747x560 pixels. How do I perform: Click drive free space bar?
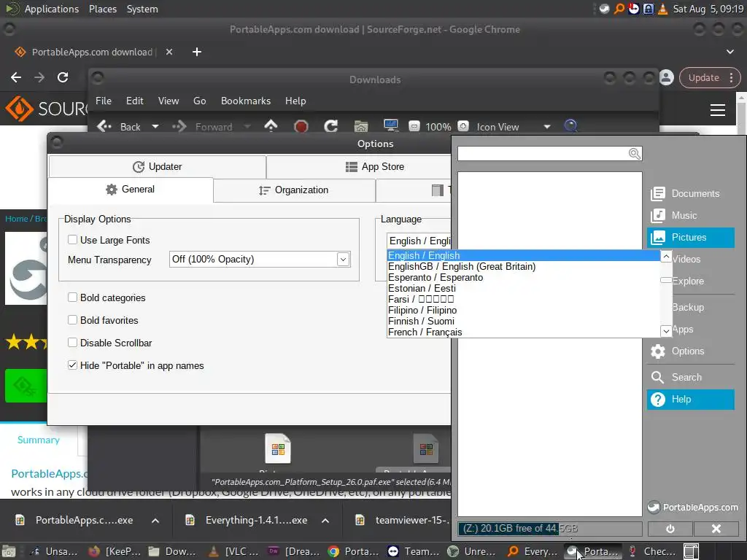[x=550, y=529]
